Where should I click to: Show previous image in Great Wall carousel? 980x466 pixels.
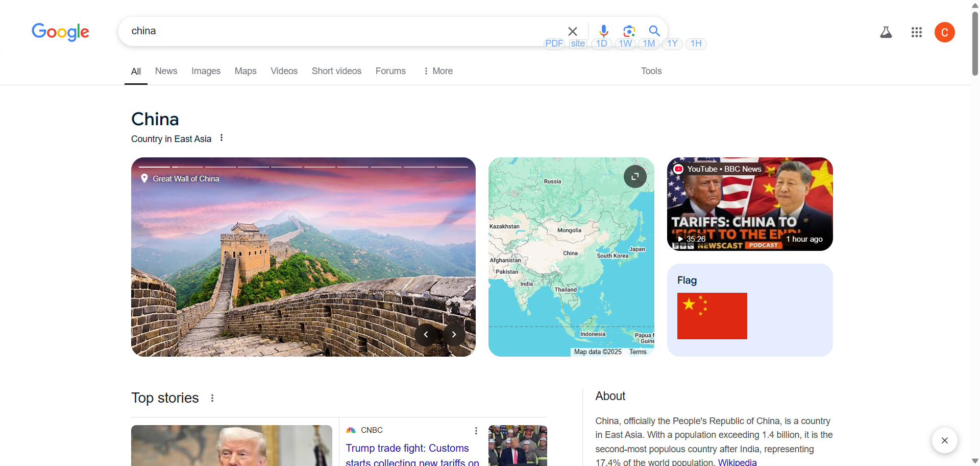click(x=426, y=335)
